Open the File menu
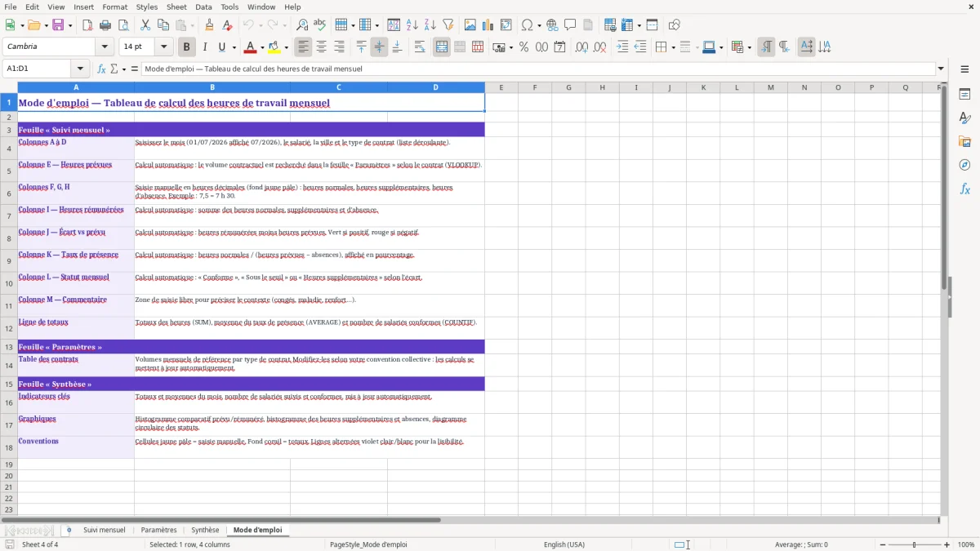This screenshot has width=980, height=551. click(10, 7)
